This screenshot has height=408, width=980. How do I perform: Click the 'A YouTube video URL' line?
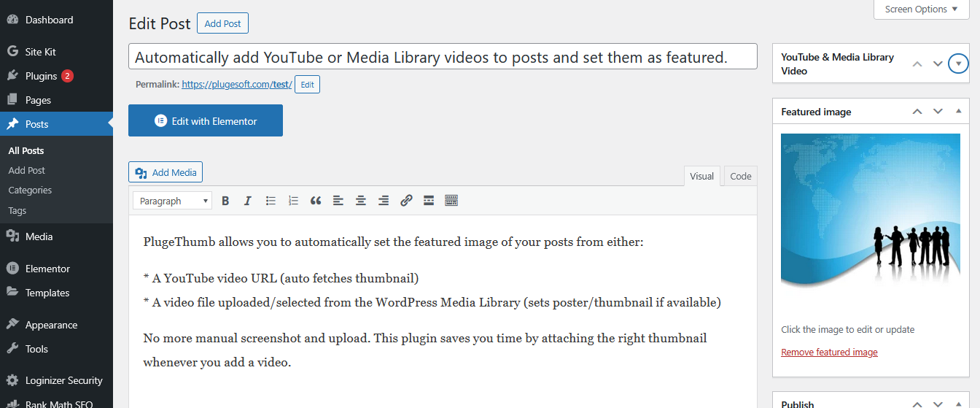pos(281,278)
